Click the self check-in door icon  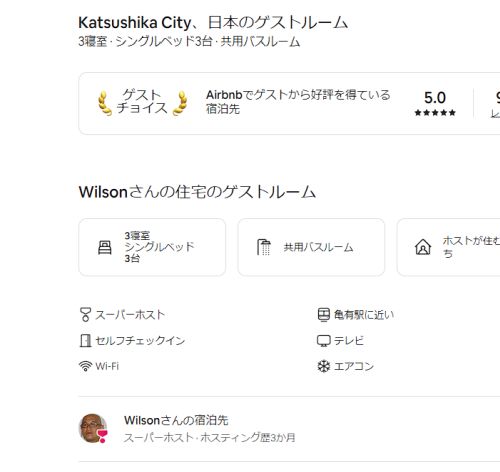point(85,340)
